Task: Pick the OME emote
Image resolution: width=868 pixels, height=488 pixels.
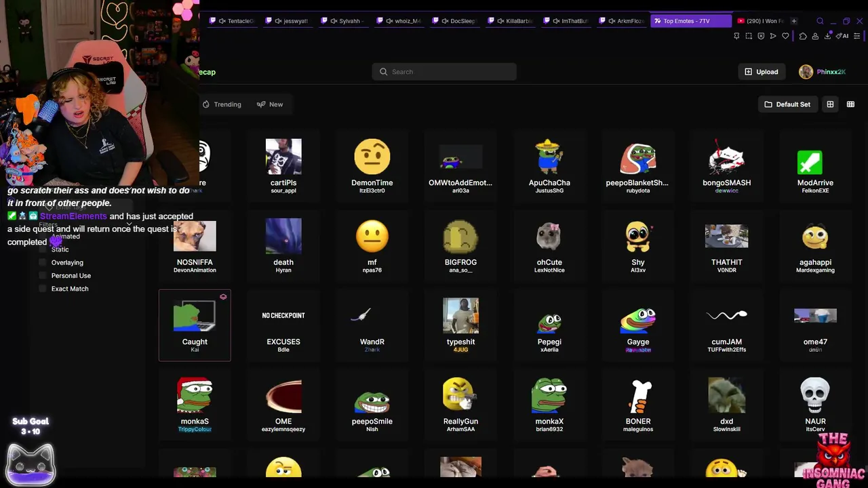Action: pyautogui.click(x=283, y=405)
